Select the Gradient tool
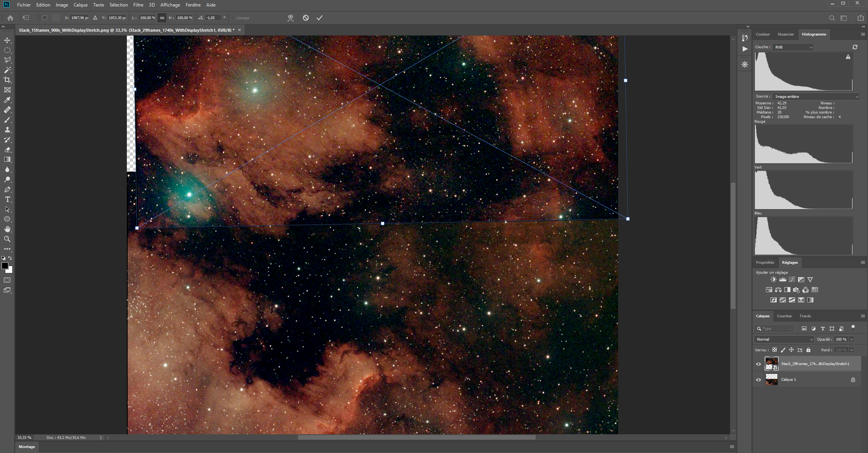The width and height of the screenshot is (868, 453). click(x=7, y=159)
